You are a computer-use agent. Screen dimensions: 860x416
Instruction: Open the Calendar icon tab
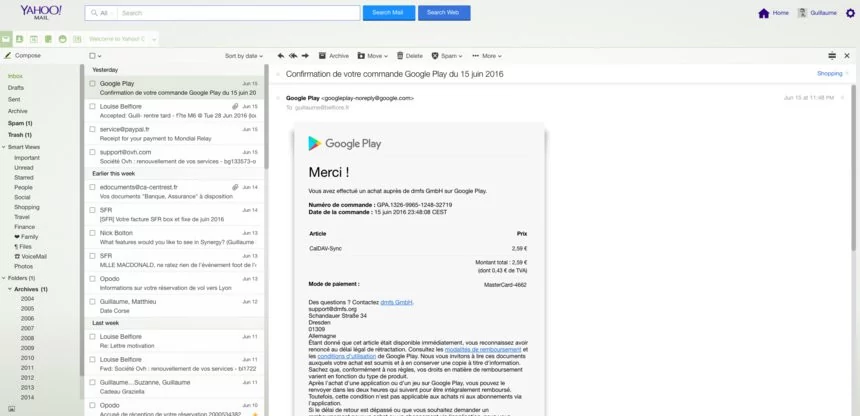click(x=33, y=39)
